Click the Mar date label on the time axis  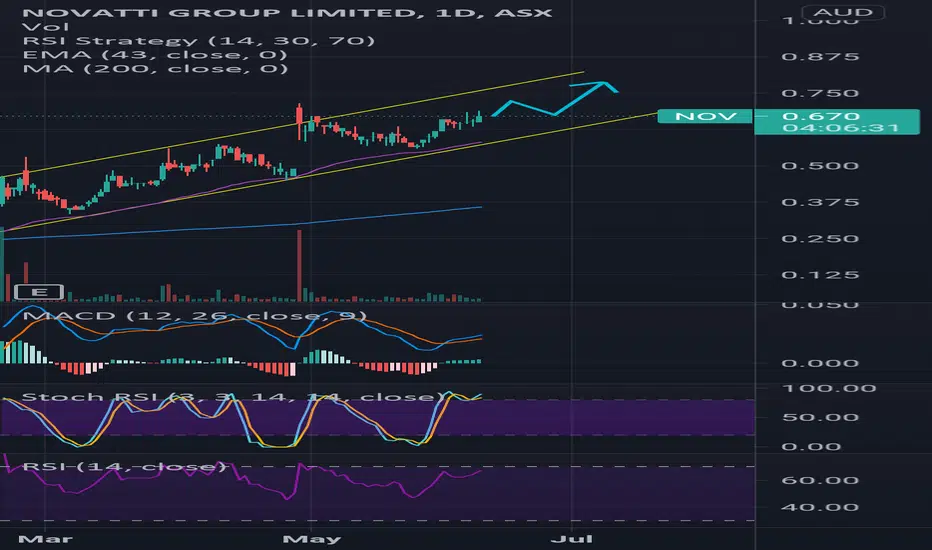pyautogui.click(x=45, y=539)
